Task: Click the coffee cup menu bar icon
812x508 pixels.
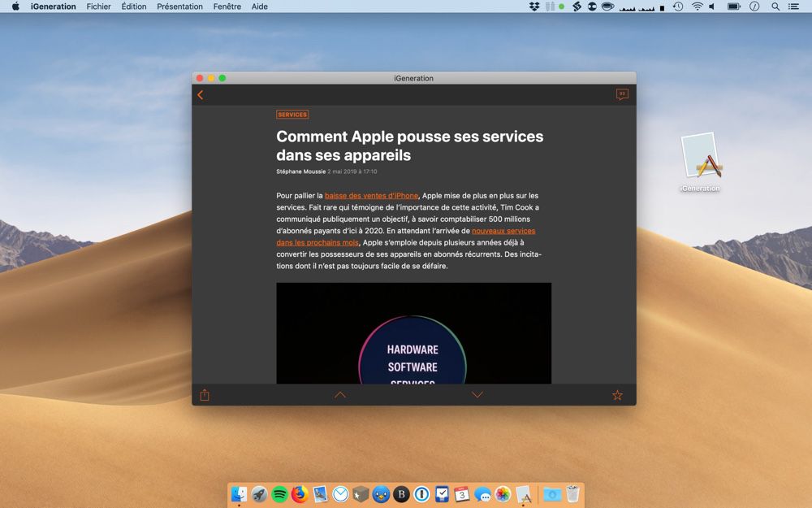Action: 608,7
